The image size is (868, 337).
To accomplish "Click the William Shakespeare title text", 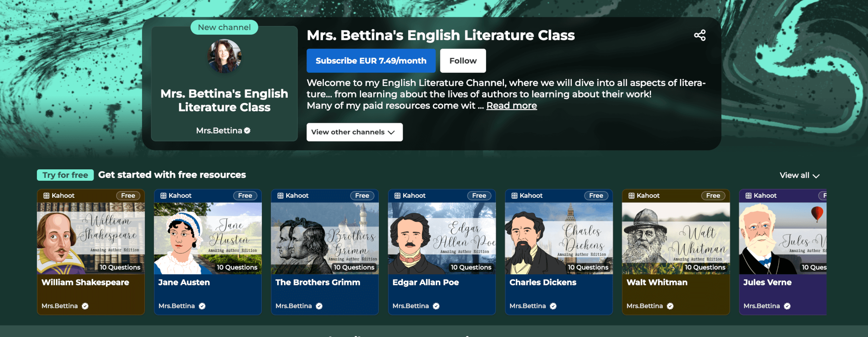I will point(85,282).
